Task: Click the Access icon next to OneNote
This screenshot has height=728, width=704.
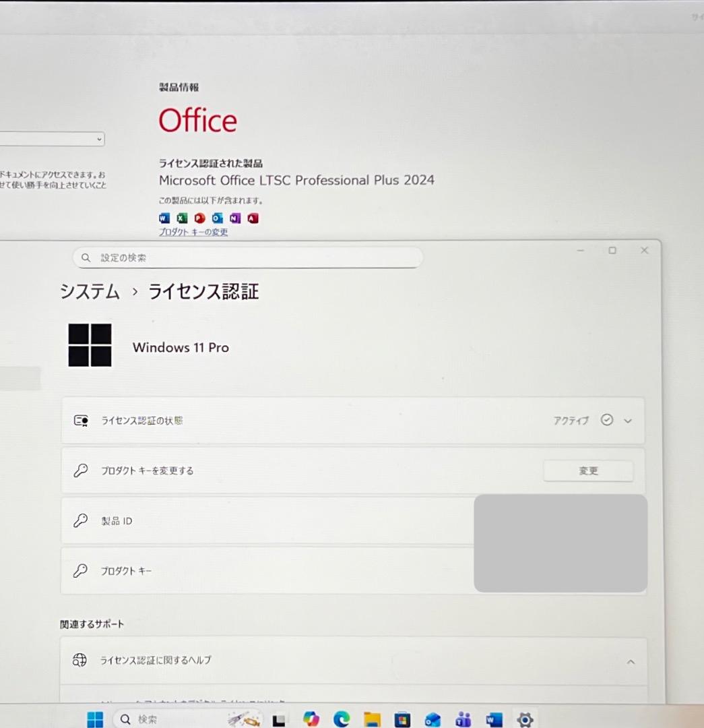Action: (x=252, y=218)
